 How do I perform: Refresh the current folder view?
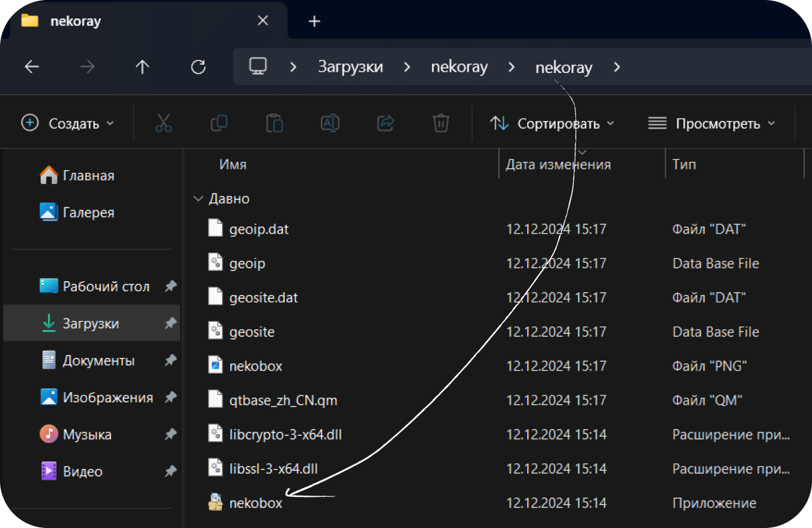pyautogui.click(x=199, y=67)
